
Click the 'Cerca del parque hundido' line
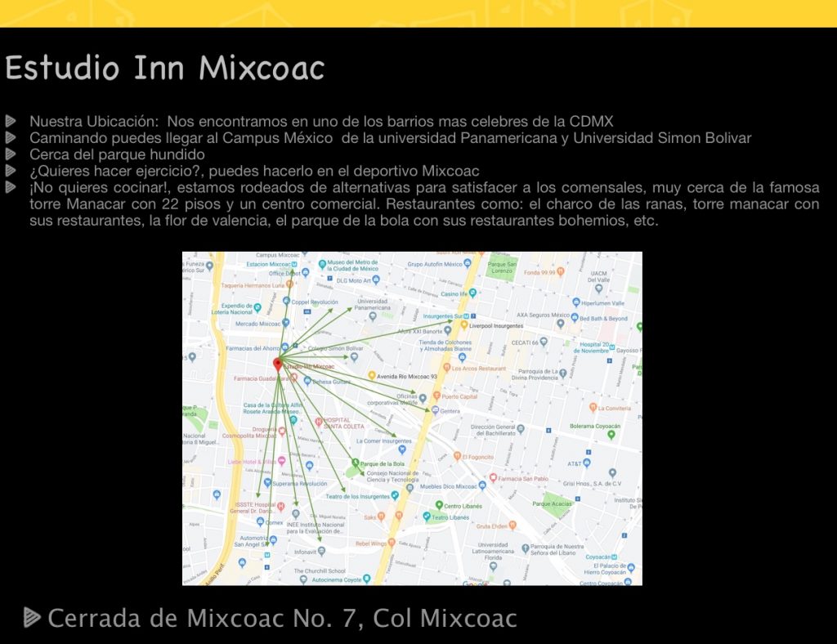click(x=117, y=154)
